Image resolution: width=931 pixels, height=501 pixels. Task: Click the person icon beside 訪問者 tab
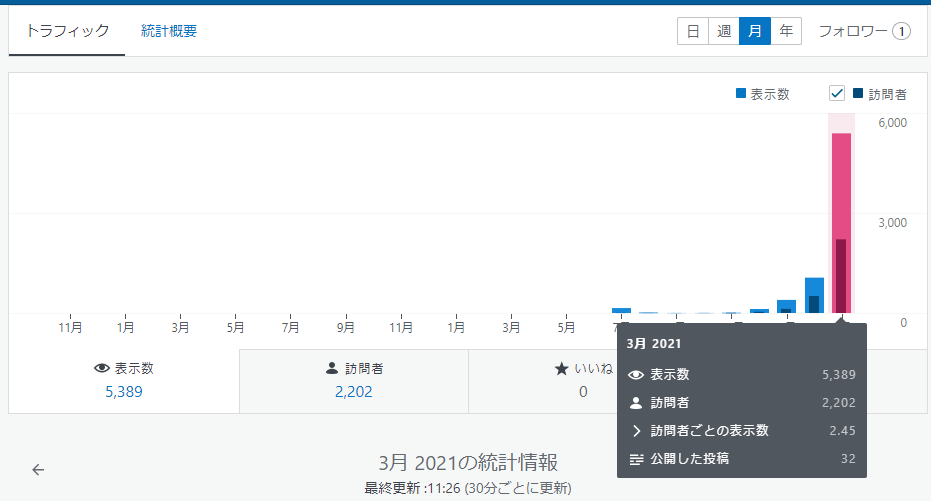pos(332,368)
